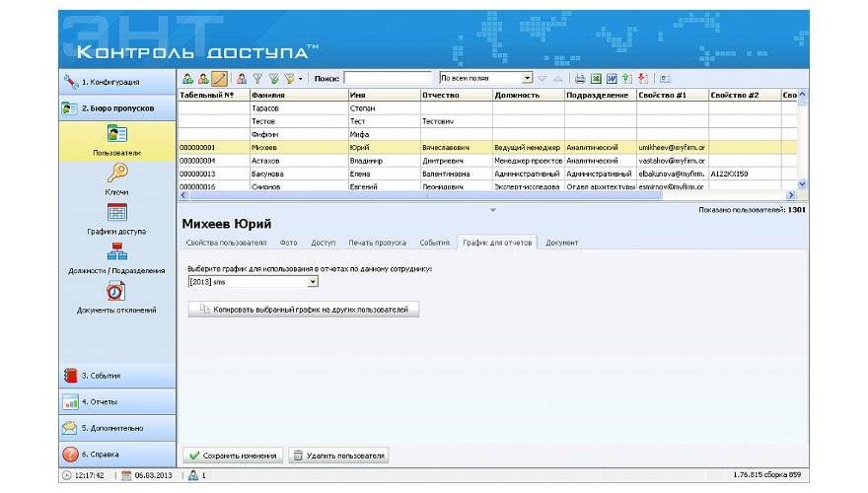Click the print icon in toolbar

(x=580, y=78)
